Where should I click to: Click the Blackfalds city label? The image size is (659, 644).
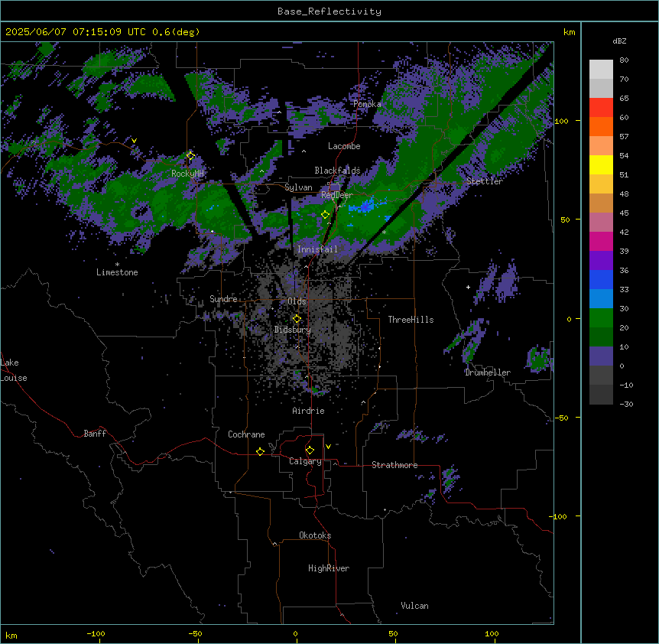point(337,171)
